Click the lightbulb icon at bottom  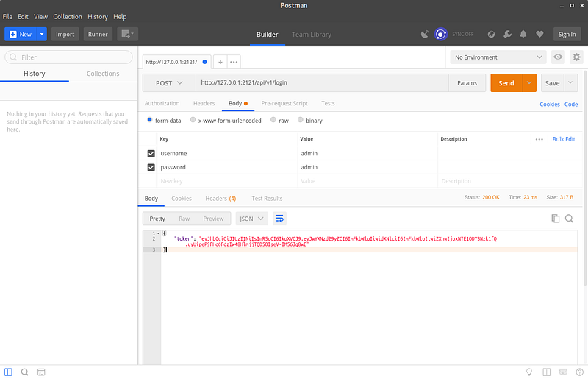pyautogui.click(x=529, y=372)
